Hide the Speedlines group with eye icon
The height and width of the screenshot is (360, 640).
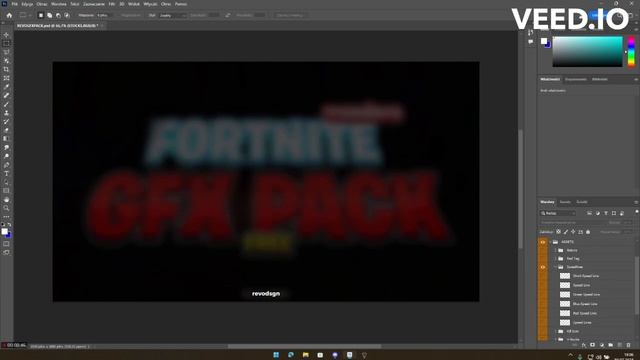click(543, 267)
